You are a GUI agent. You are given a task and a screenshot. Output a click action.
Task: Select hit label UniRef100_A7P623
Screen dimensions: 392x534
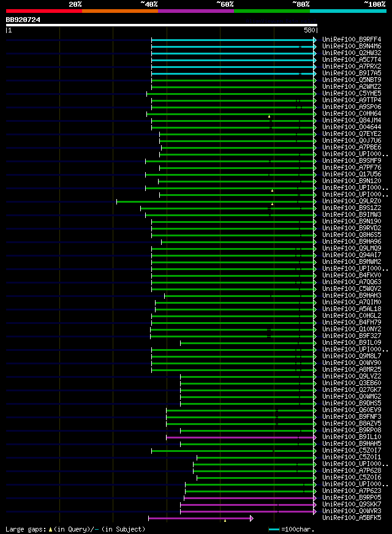352,491
